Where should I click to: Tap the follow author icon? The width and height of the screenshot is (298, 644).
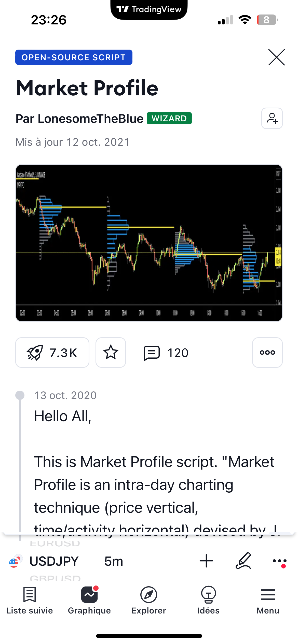pyautogui.click(x=272, y=119)
